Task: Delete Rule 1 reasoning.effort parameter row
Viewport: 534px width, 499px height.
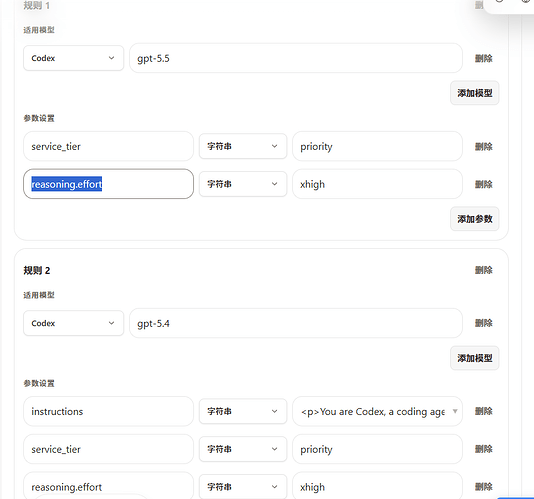Action: coord(484,185)
